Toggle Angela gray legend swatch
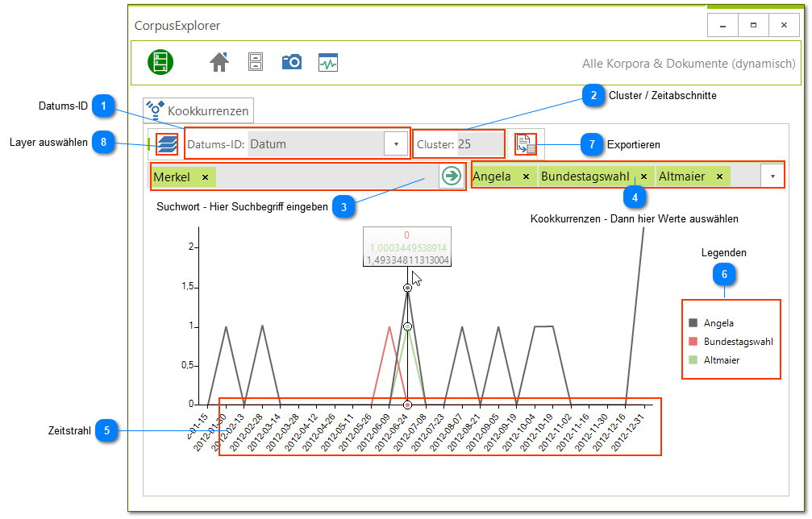812x519 pixels. [x=693, y=323]
